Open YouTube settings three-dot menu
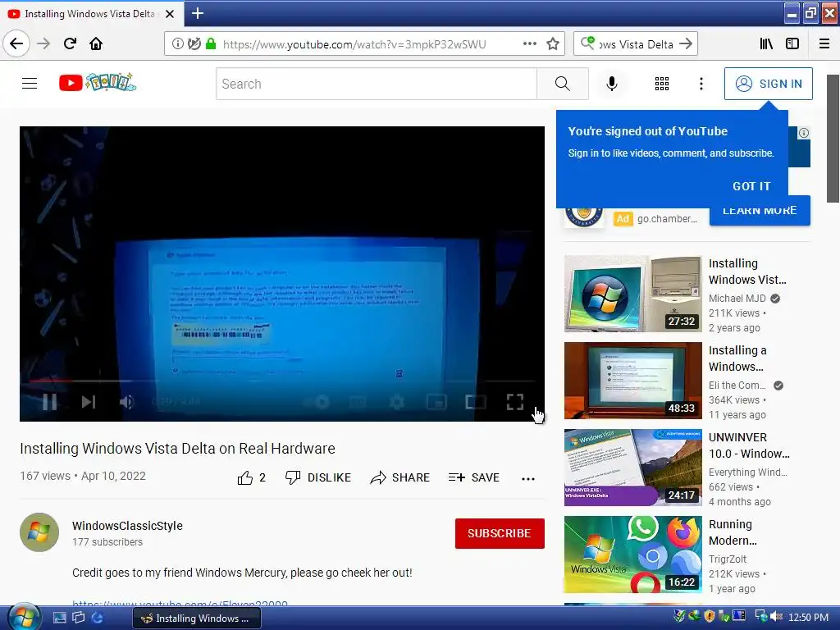 [x=701, y=84]
